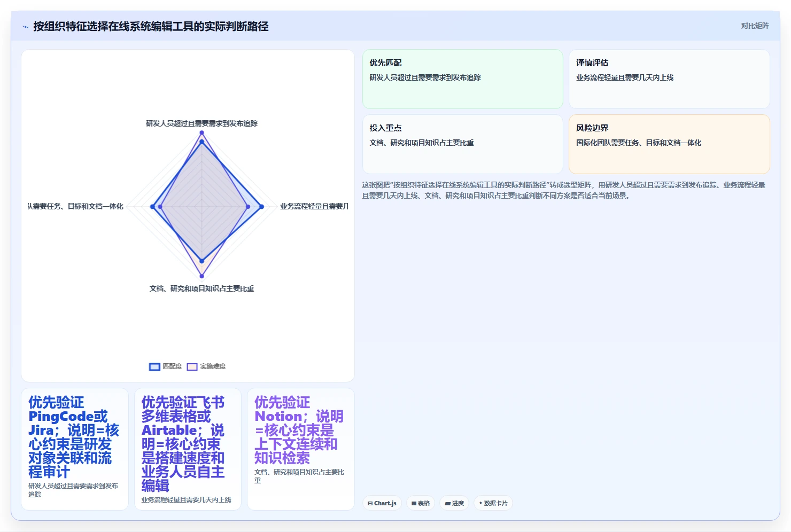
Task: Click 研发人员超过且需要需求到发布追踪 in the 优先匹配 card
Action: [x=425, y=77]
